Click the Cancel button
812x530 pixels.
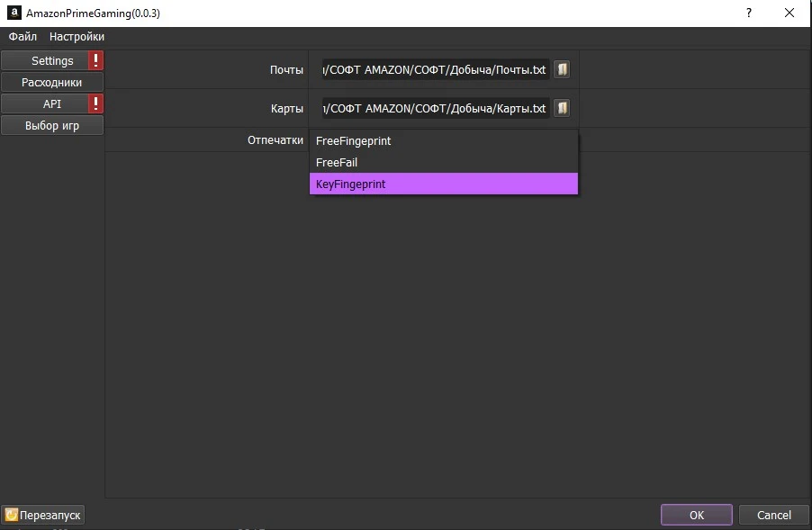[x=773, y=515]
